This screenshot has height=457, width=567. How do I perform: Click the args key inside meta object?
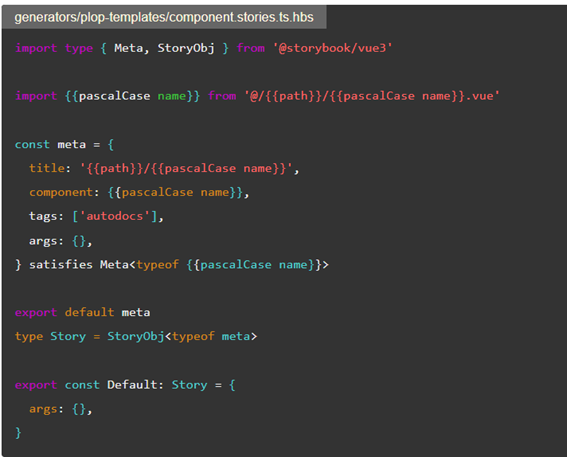43,240
